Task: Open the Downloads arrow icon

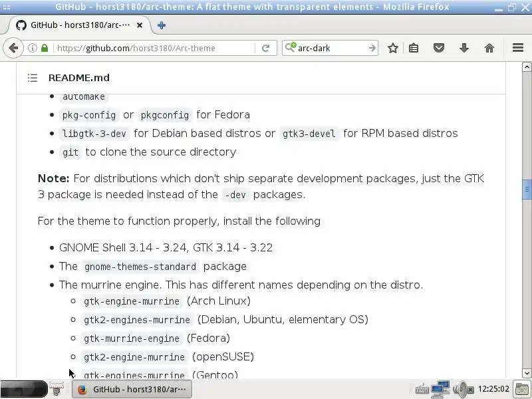Action: (x=464, y=48)
